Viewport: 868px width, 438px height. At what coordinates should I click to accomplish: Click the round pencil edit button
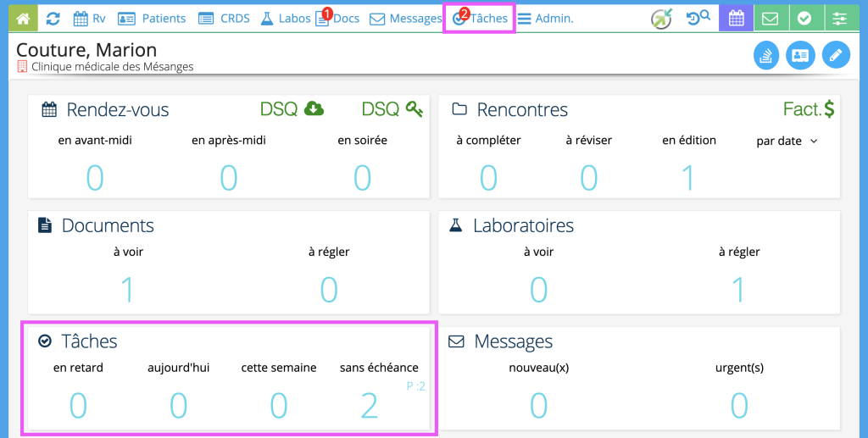click(836, 55)
